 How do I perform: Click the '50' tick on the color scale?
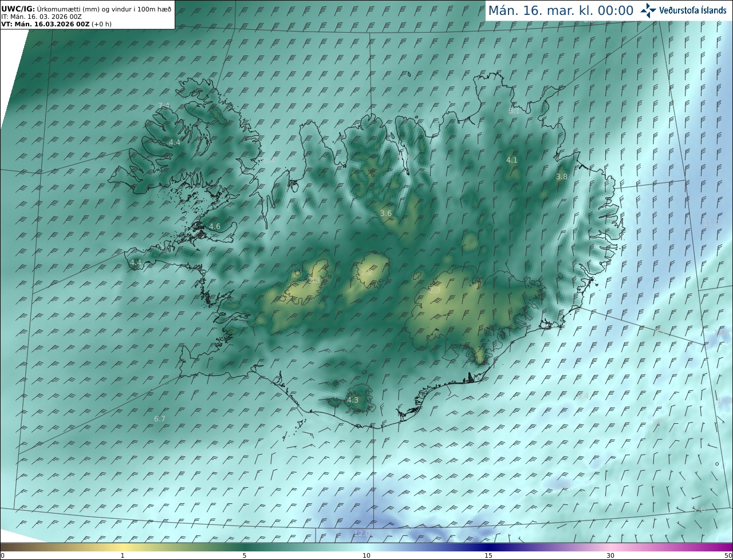[728, 556]
